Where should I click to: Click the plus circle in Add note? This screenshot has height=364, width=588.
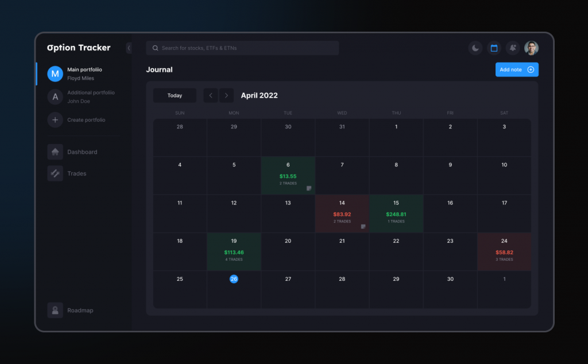tap(531, 69)
